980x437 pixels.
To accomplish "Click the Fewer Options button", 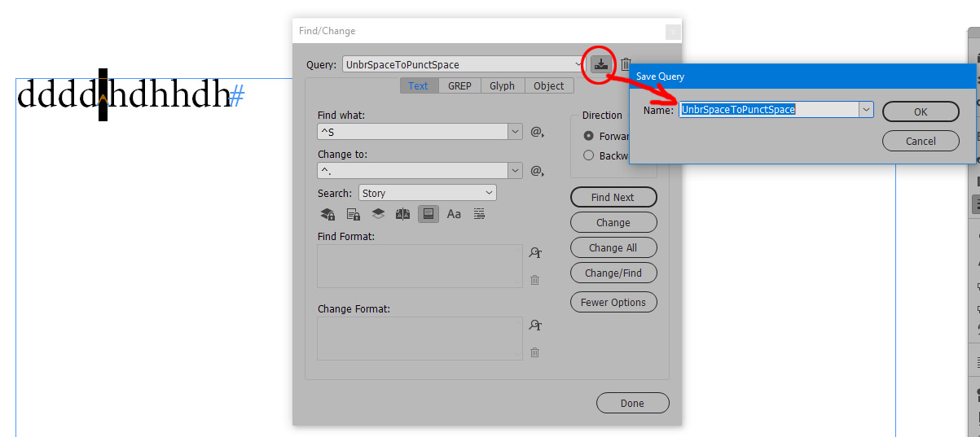I will coord(613,302).
